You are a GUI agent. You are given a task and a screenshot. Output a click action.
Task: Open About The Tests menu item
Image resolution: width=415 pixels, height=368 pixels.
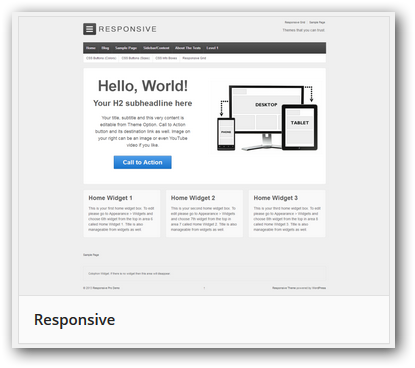tap(188, 48)
